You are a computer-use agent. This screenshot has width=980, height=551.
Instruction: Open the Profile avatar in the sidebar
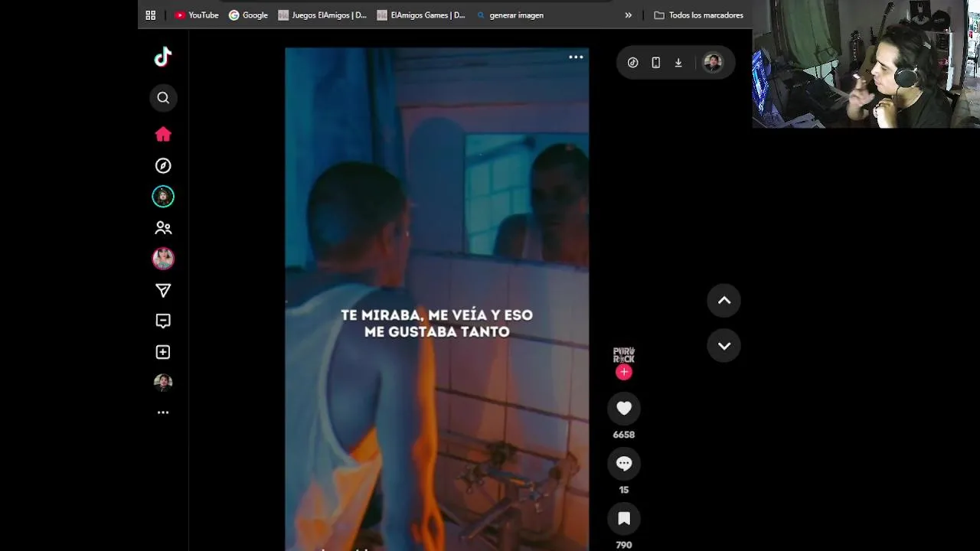163,383
